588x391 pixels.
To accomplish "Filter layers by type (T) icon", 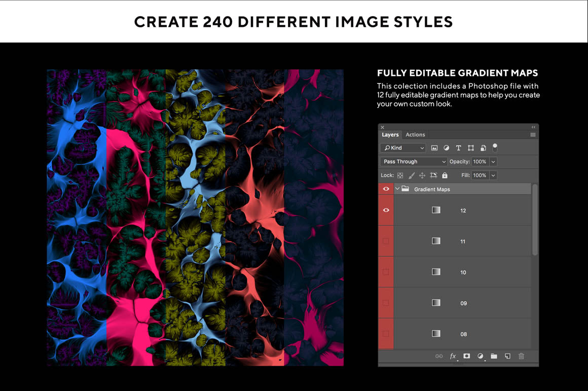I will 458,148.
